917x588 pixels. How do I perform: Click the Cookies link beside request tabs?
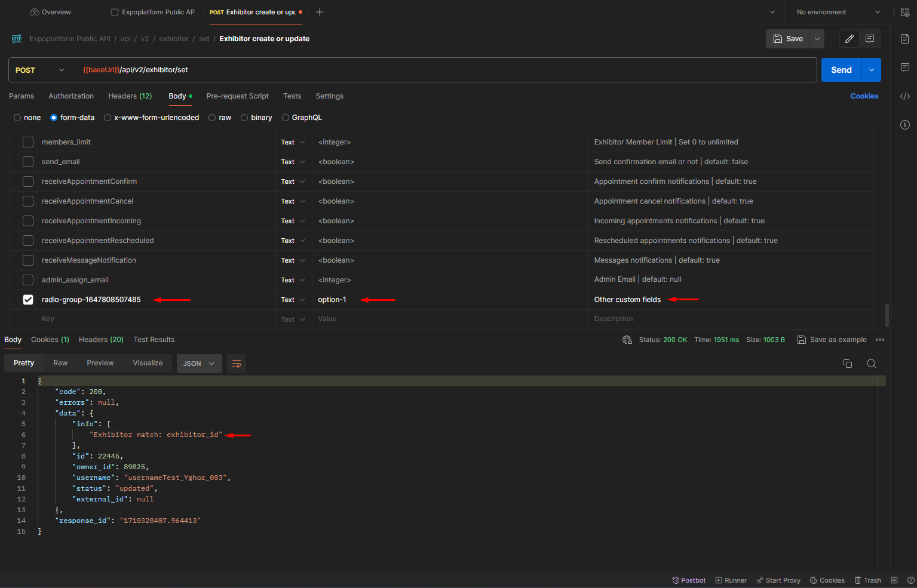(864, 96)
